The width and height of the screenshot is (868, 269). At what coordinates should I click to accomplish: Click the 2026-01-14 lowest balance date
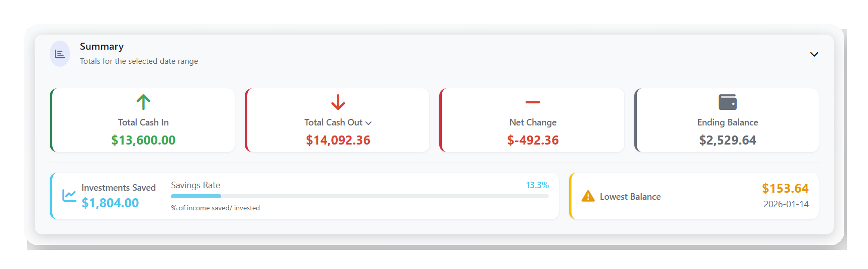tap(786, 204)
